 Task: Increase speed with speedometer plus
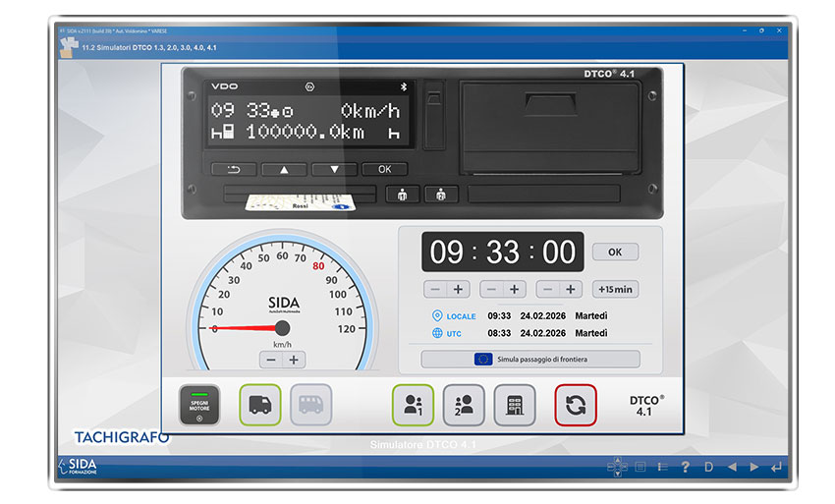(294, 360)
